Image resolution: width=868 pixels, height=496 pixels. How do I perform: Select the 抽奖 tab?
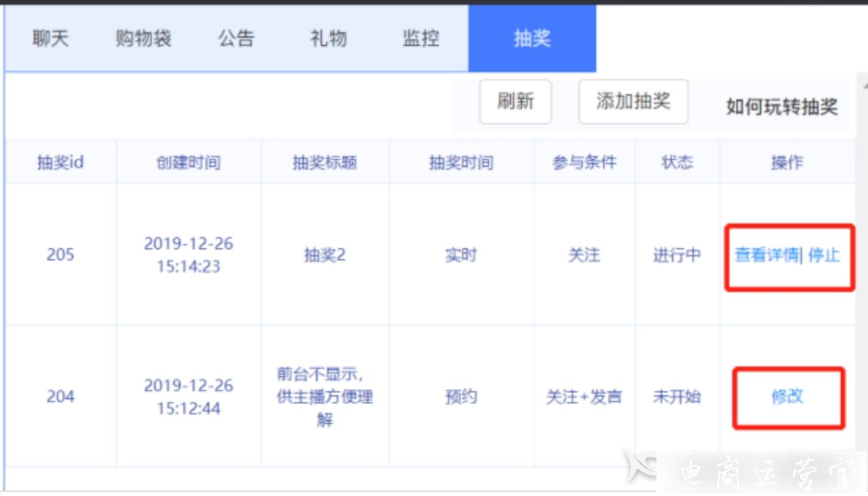pos(532,38)
